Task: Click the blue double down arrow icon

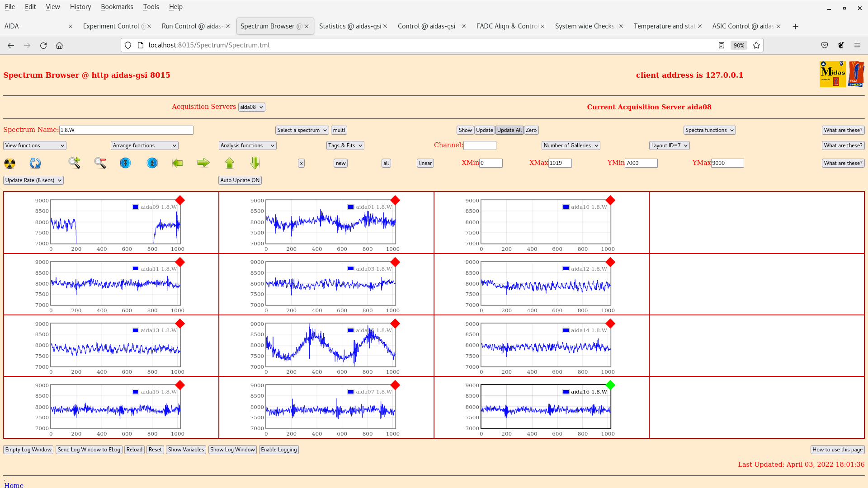Action: 125,163
